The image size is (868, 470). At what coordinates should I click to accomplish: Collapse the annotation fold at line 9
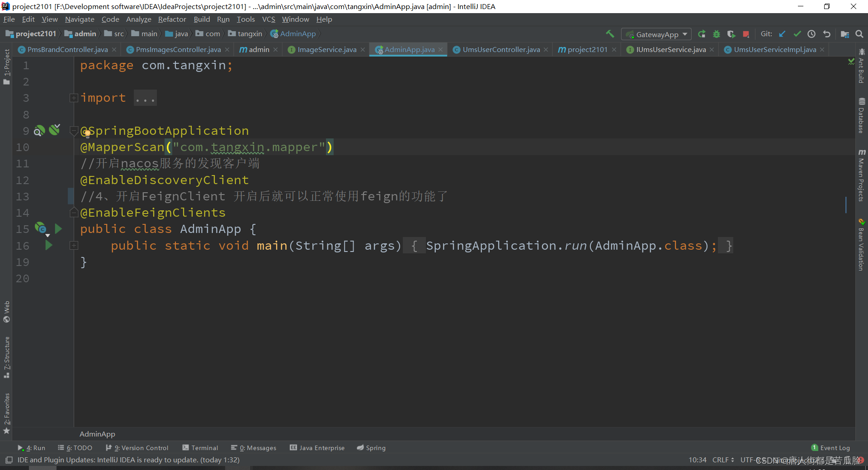tap(74, 131)
